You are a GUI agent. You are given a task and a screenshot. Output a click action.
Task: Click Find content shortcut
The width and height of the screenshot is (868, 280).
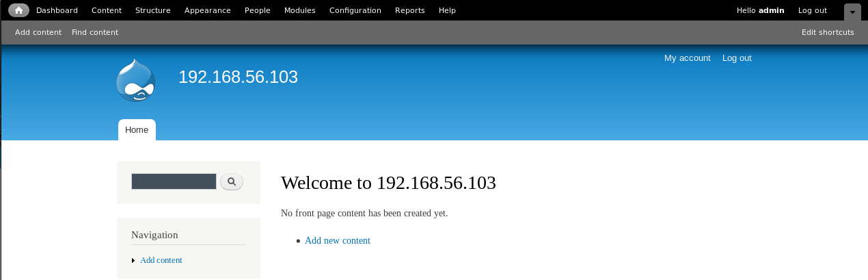(x=95, y=32)
